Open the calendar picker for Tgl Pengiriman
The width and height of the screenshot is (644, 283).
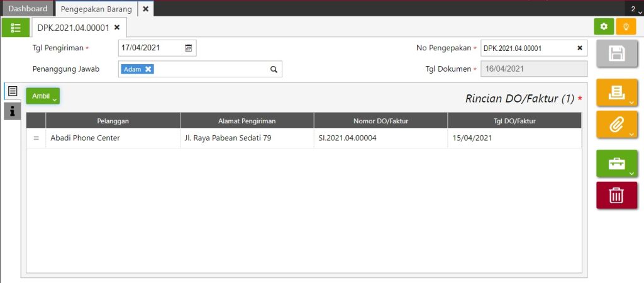coord(189,48)
